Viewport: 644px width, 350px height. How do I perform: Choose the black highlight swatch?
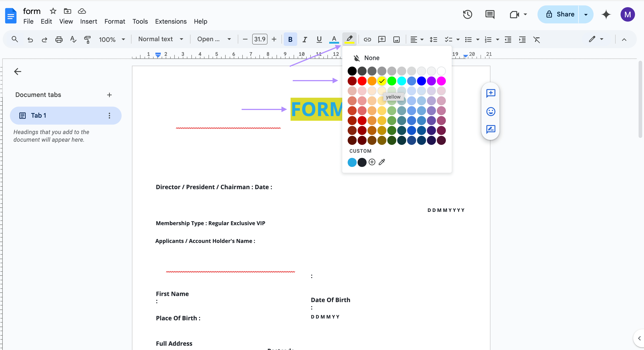(x=352, y=71)
